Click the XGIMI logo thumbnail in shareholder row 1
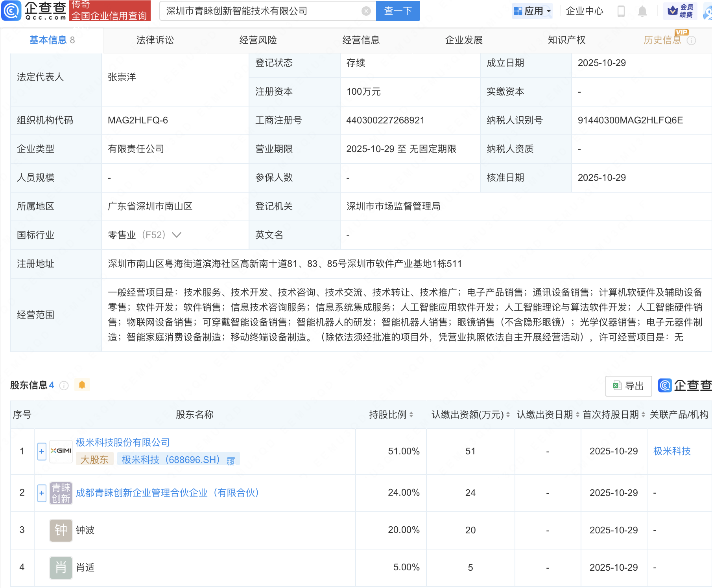 61,451
